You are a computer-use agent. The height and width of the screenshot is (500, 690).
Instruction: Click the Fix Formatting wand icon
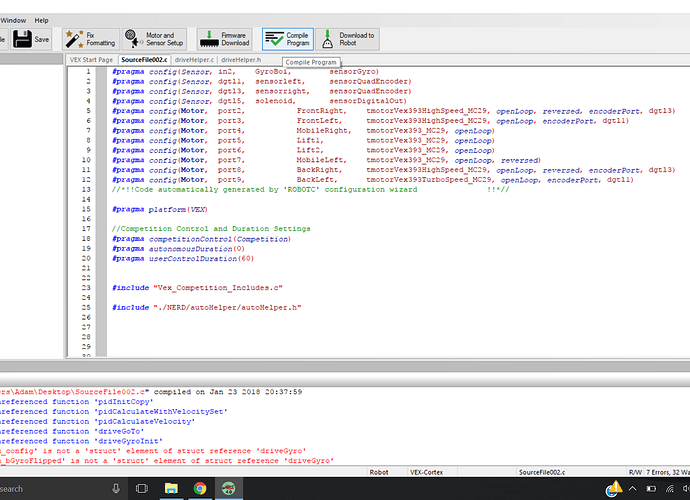(74, 39)
